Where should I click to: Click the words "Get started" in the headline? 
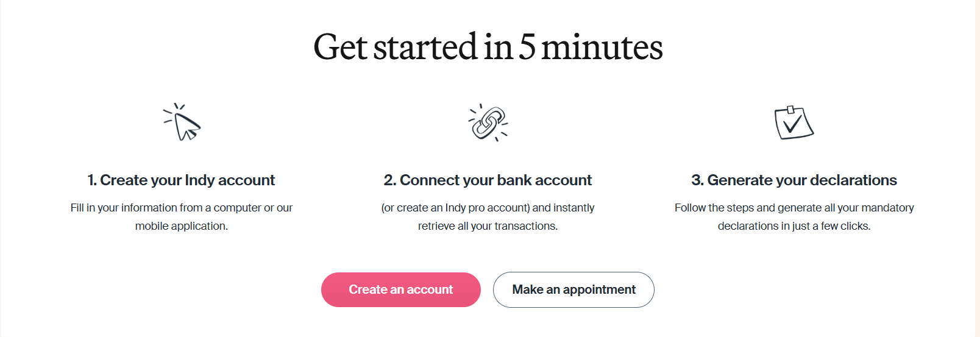395,48
